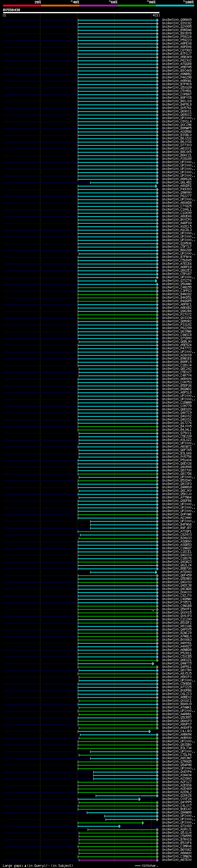Open hit UniRef100_P59223

(177, 40)
